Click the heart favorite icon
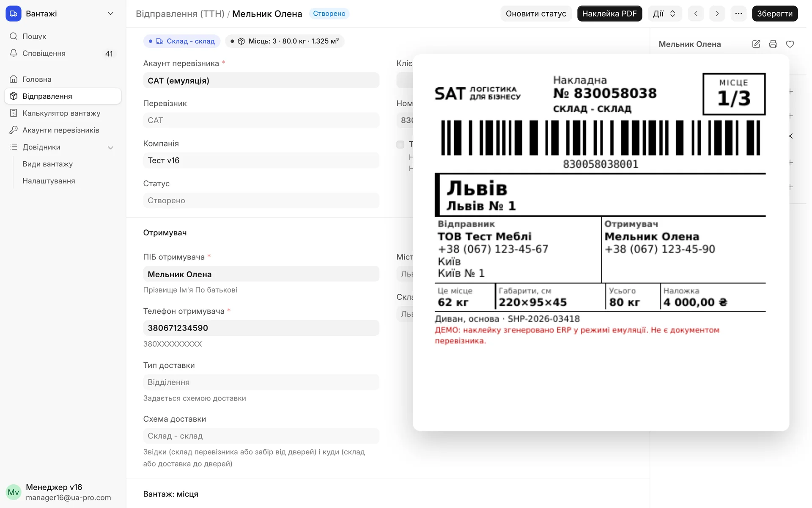Viewport: 812px width, 508px height. point(790,44)
